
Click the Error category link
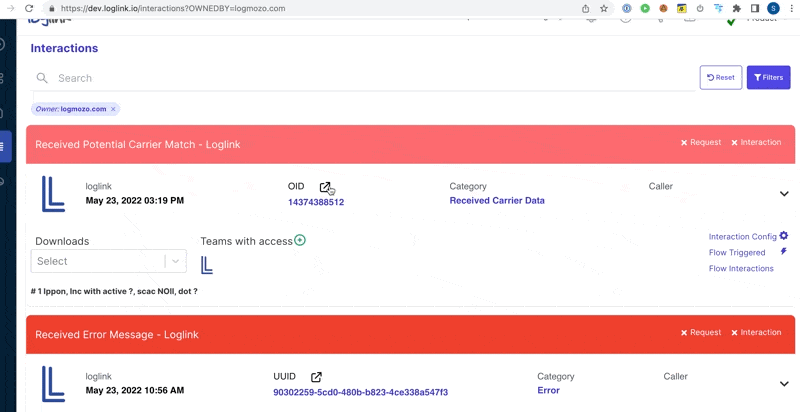[x=548, y=391]
